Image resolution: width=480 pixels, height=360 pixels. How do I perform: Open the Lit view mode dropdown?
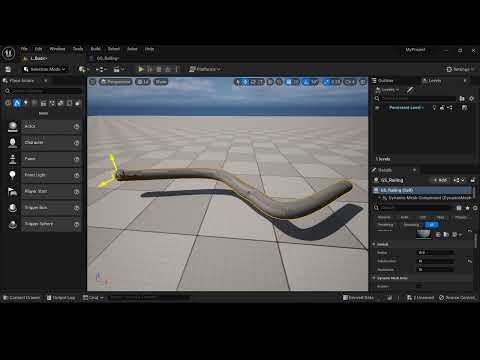pos(143,82)
